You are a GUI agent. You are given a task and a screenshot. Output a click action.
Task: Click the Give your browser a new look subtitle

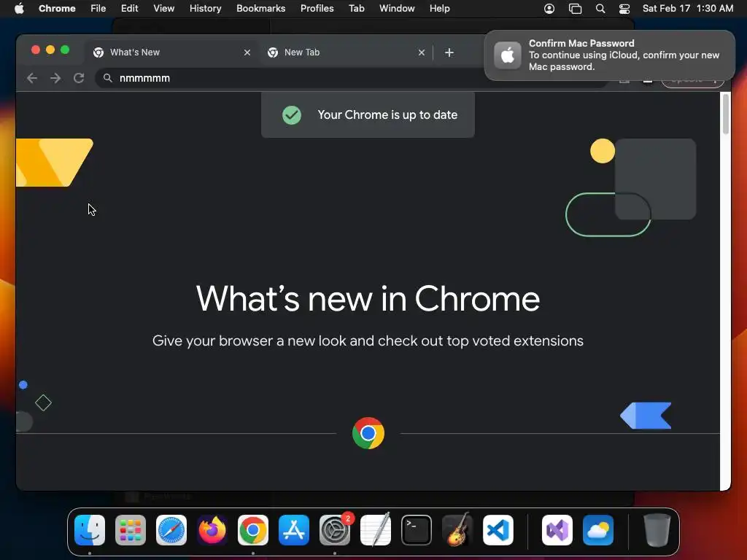368,341
